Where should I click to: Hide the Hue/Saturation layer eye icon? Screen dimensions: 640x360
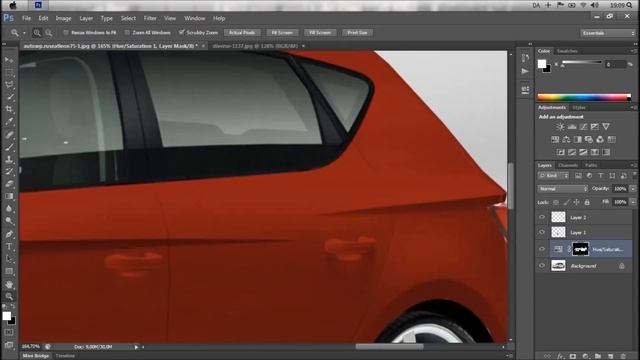pos(542,249)
